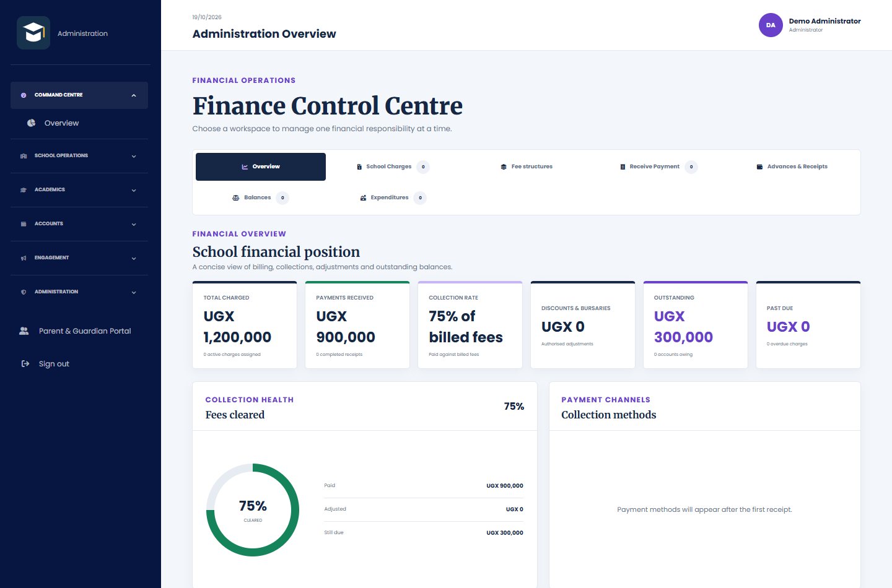Click the Expenditures icon
The height and width of the screenshot is (588, 892).
coord(363,198)
